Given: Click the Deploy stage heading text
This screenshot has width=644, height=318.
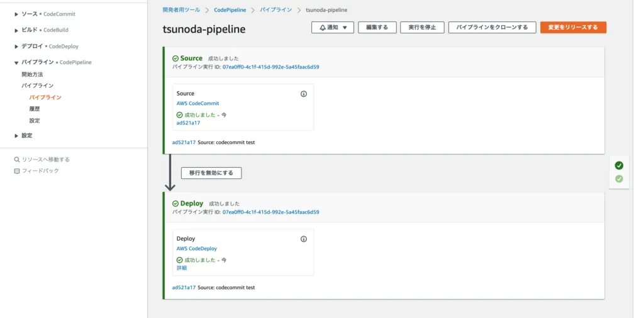Looking at the screenshot, I should click(192, 204).
